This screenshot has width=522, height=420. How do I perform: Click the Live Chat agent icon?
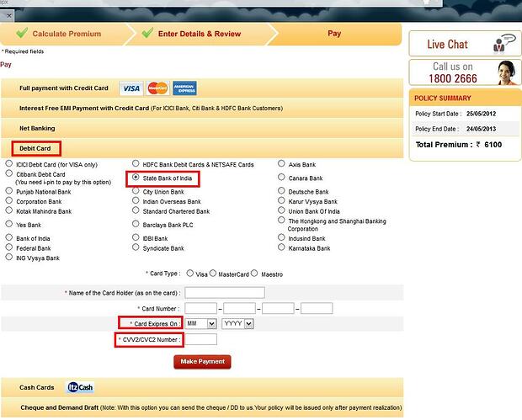pos(503,44)
